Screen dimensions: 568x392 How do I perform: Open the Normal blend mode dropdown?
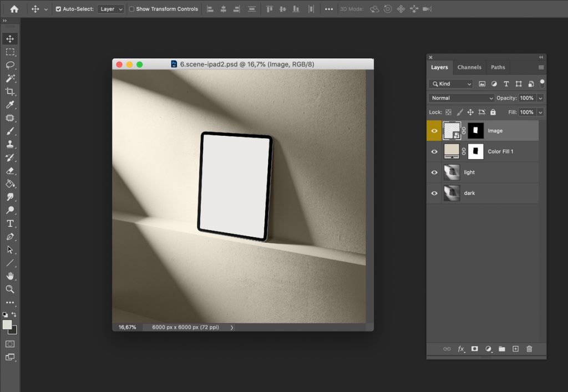(x=461, y=98)
